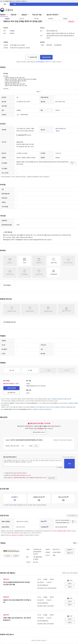
Task: Click the 면접 screening step card
Action: pos(30,371)
